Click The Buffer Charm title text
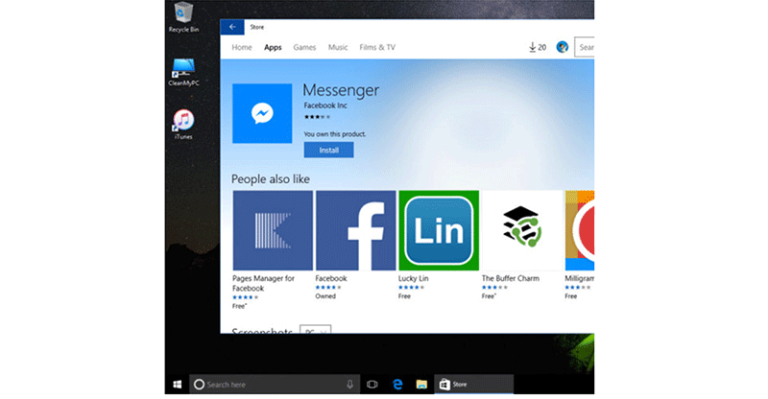Screen dimensions: 768x399 pyautogui.click(x=510, y=279)
